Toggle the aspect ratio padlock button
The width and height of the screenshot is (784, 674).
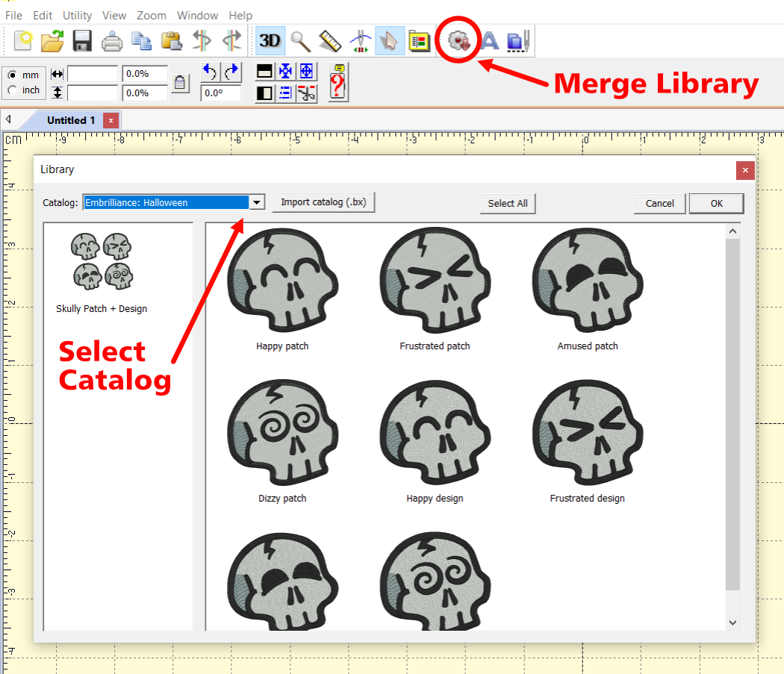[x=180, y=83]
